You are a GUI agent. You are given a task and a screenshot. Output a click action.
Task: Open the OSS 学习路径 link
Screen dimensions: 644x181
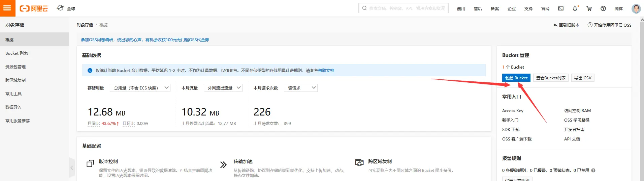click(x=577, y=120)
